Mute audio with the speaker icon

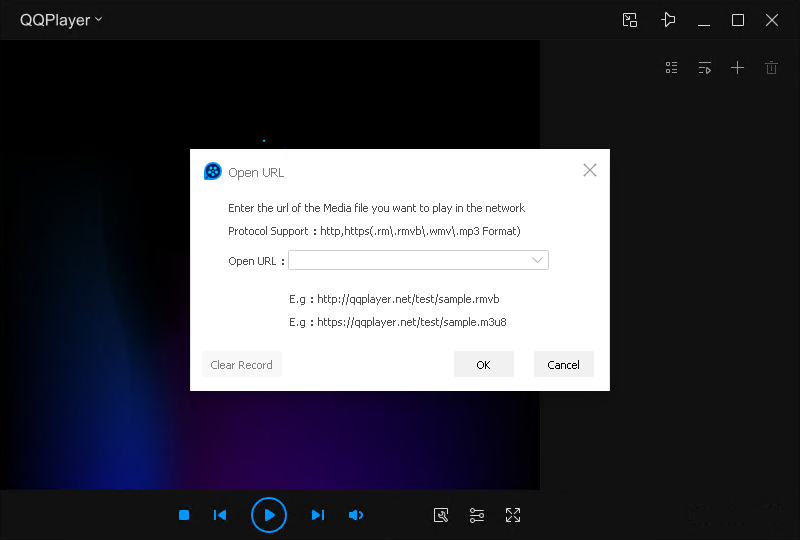point(356,515)
